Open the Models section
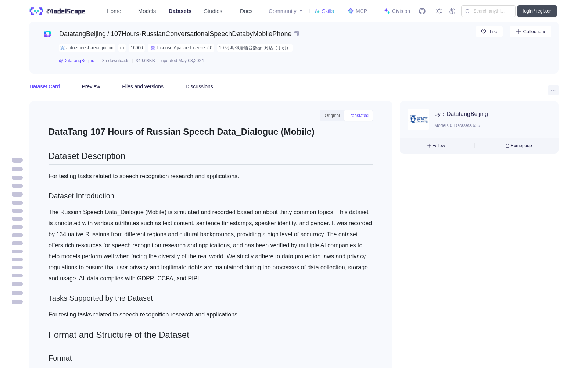Image resolution: width=588 pixels, height=368 pixels. pyautogui.click(x=147, y=11)
